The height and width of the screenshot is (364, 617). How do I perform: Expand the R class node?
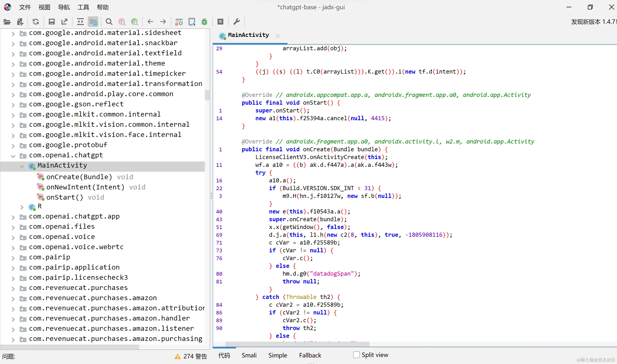point(22,207)
